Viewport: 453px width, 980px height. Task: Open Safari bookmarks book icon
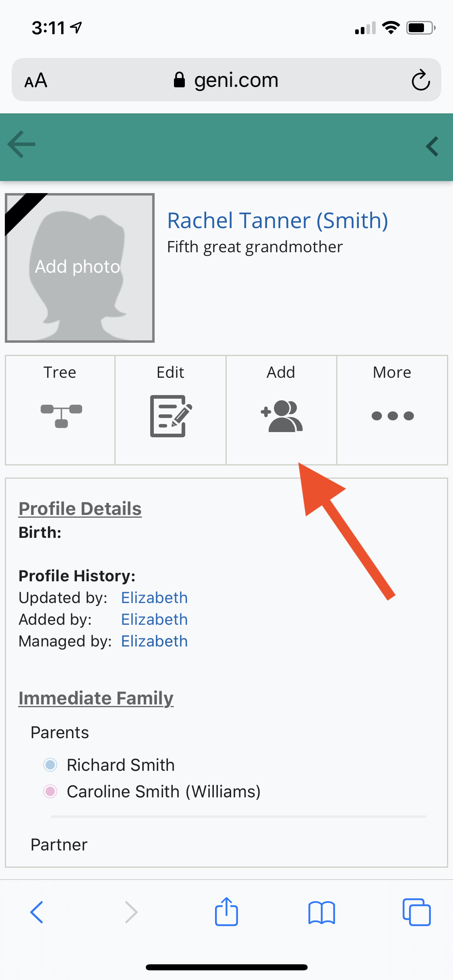click(x=321, y=912)
